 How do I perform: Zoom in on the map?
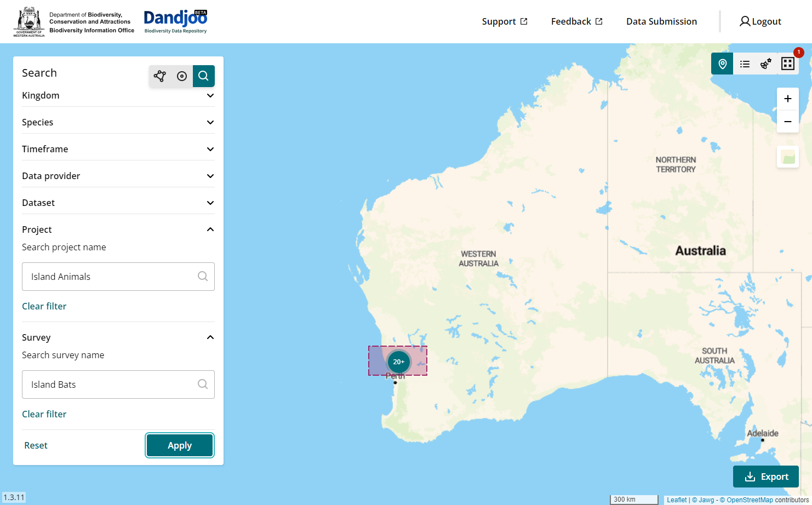[x=788, y=99]
